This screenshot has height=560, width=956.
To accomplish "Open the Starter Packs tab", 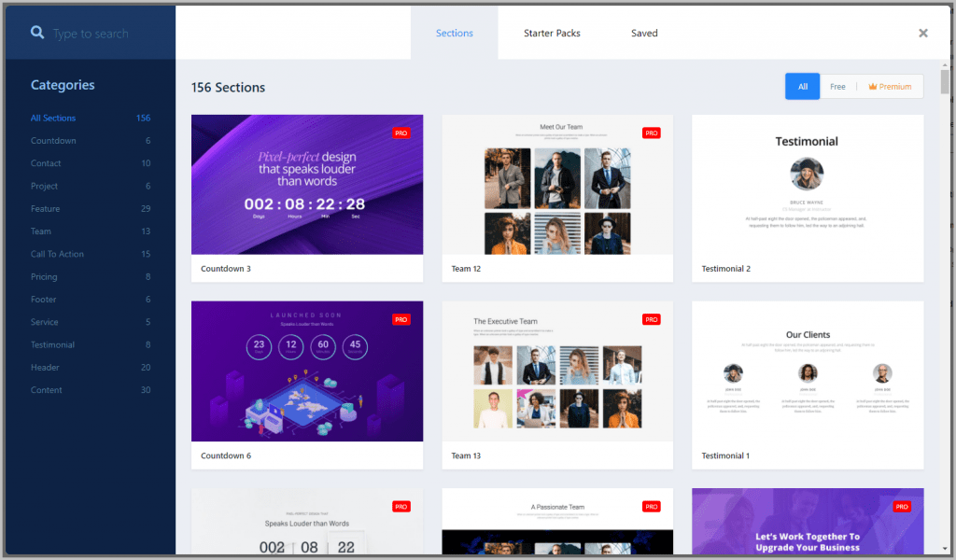I will (552, 33).
